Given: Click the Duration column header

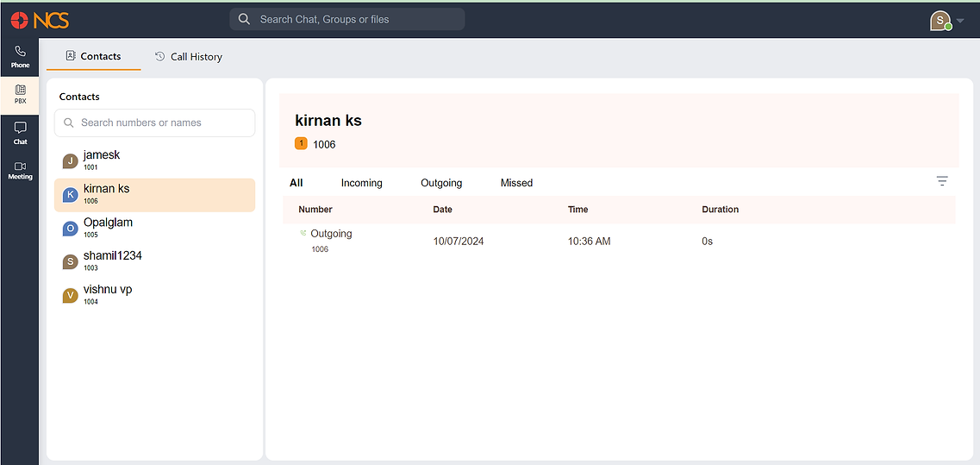Looking at the screenshot, I should 720,209.
